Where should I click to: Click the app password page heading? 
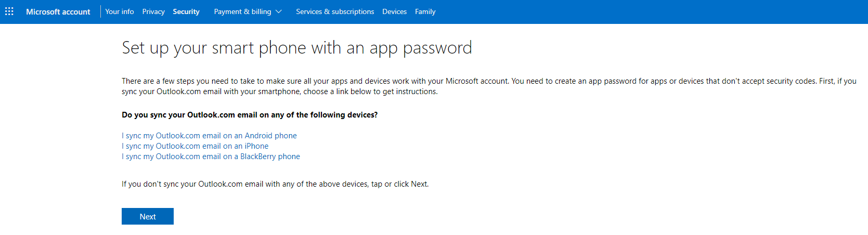(296, 48)
